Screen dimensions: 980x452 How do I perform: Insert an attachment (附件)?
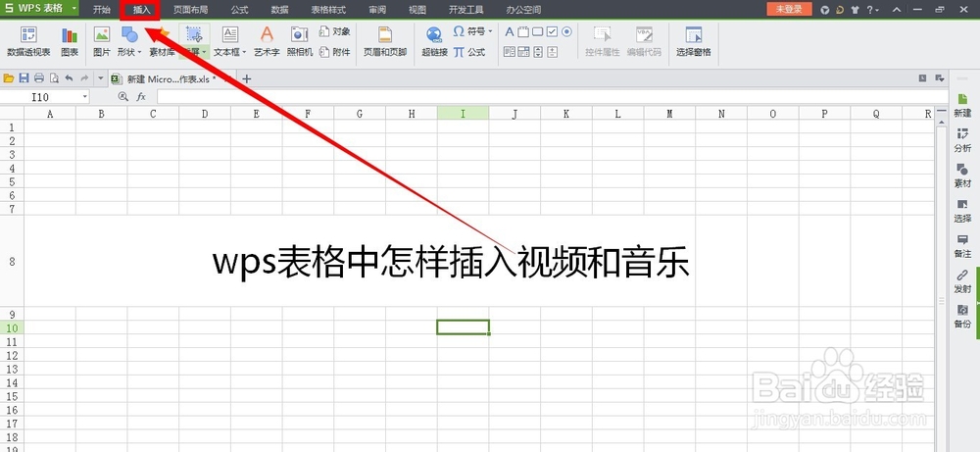coord(335,52)
